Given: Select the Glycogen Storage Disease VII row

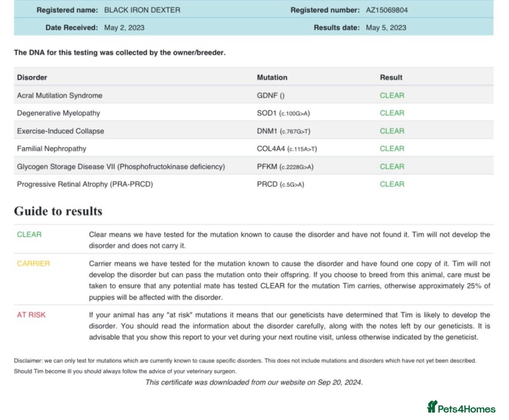Looking at the screenshot, I should click(254, 166).
